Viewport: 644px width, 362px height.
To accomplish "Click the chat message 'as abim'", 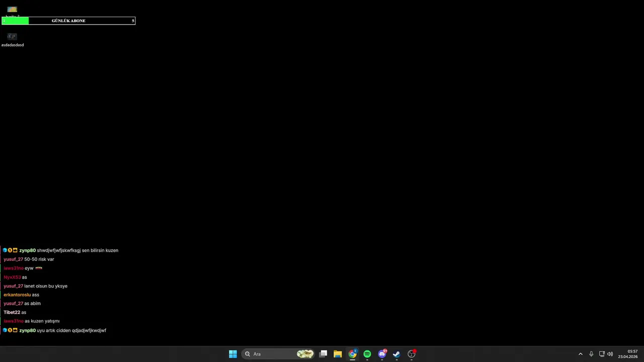I will 33,304.
